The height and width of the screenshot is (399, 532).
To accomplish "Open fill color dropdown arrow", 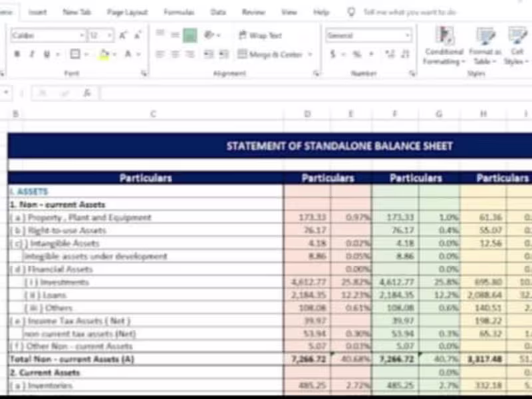I will (114, 55).
